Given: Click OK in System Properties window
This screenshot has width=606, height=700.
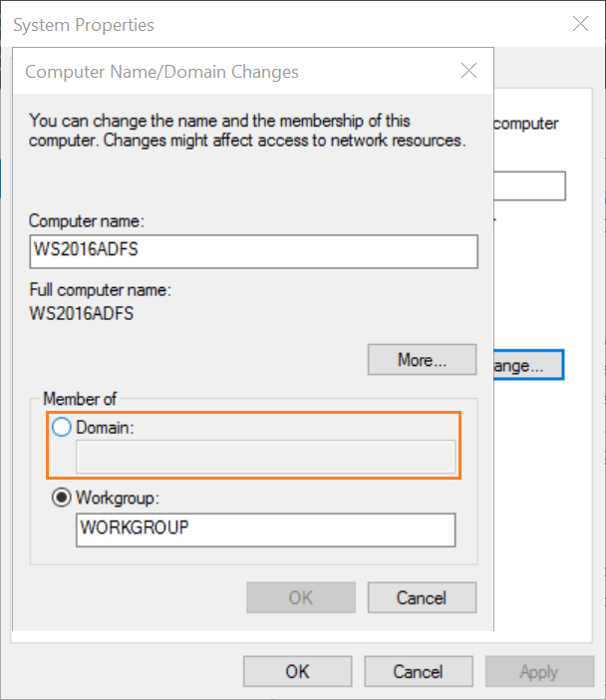Looking at the screenshot, I should click(298, 671).
